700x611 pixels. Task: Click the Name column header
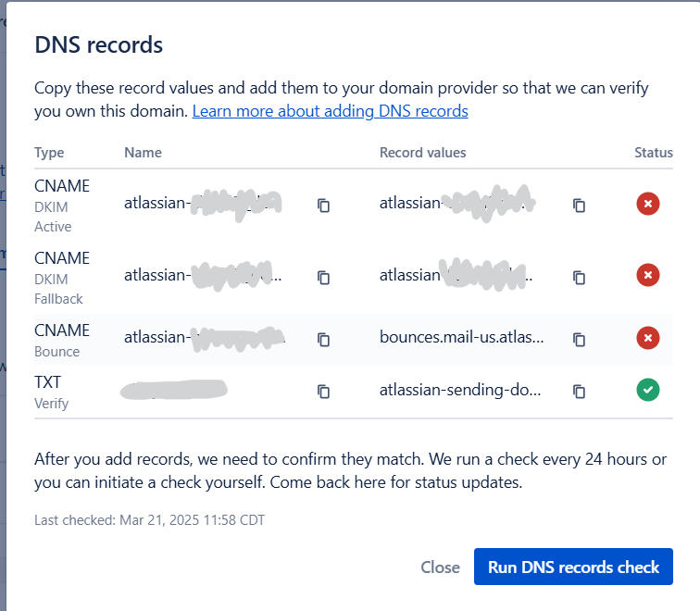[x=143, y=153]
